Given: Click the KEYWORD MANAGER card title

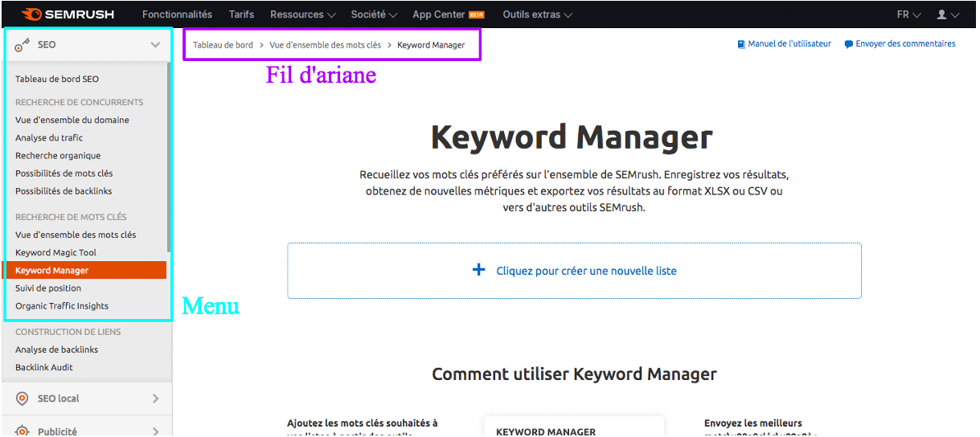Looking at the screenshot, I should [x=546, y=432].
